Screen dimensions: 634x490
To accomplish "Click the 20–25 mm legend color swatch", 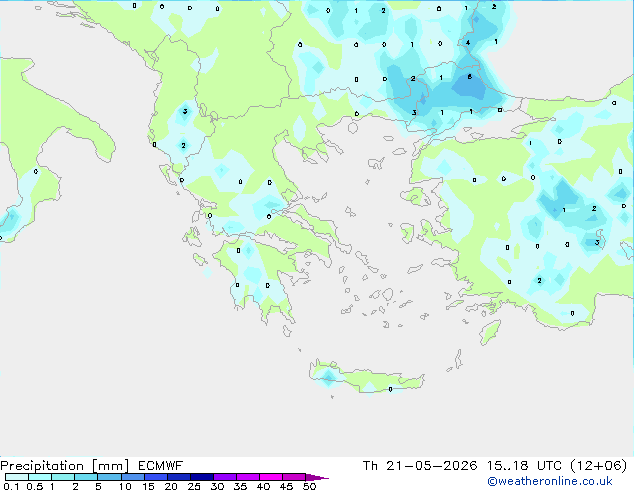I will [x=179, y=477].
